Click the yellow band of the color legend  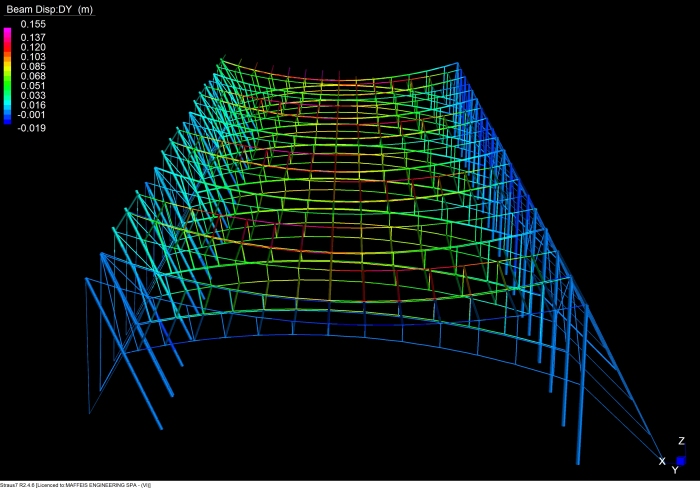[8, 64]
